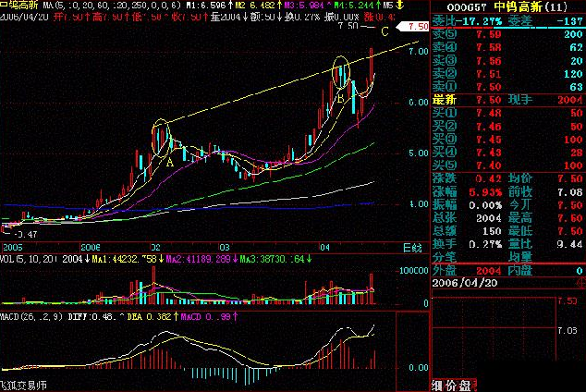The image size is (586, 392).
Task: Click the 日线 period label
Action: (x=412, y=248)
